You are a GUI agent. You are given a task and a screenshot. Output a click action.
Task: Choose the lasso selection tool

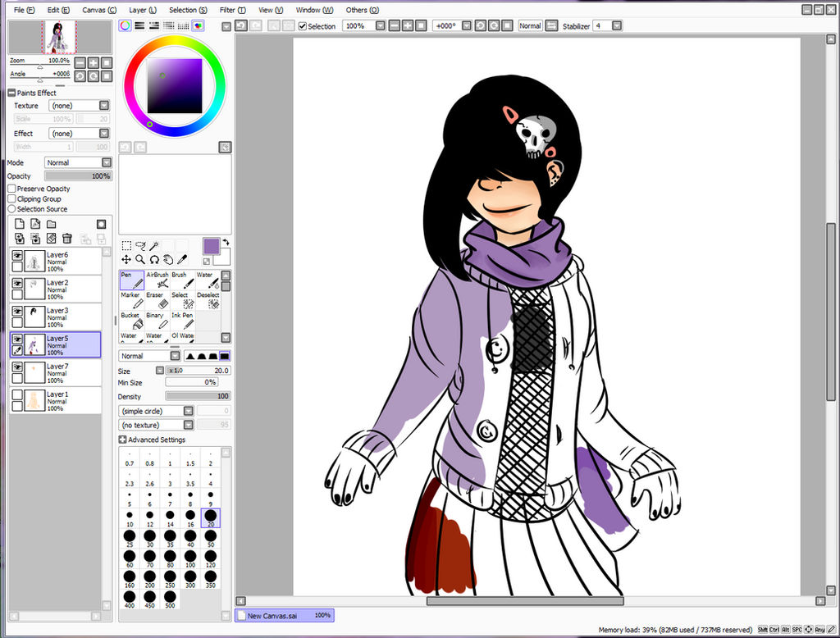140,246
